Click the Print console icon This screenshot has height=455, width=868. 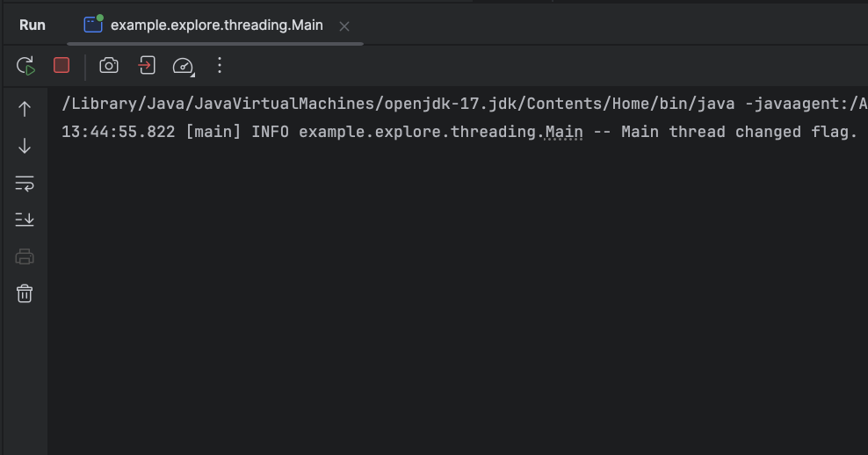pyautogui.click(x=25, y=256)
